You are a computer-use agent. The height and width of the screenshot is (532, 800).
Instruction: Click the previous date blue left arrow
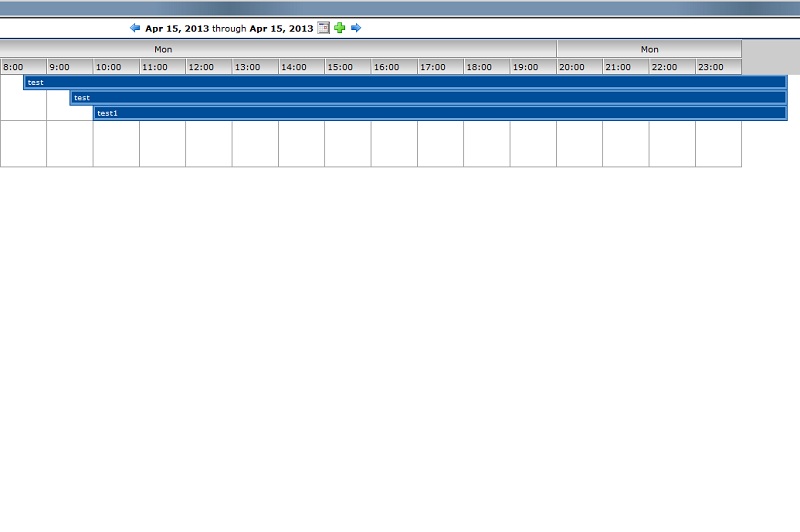pyautogui.click(x=135, y=28)
